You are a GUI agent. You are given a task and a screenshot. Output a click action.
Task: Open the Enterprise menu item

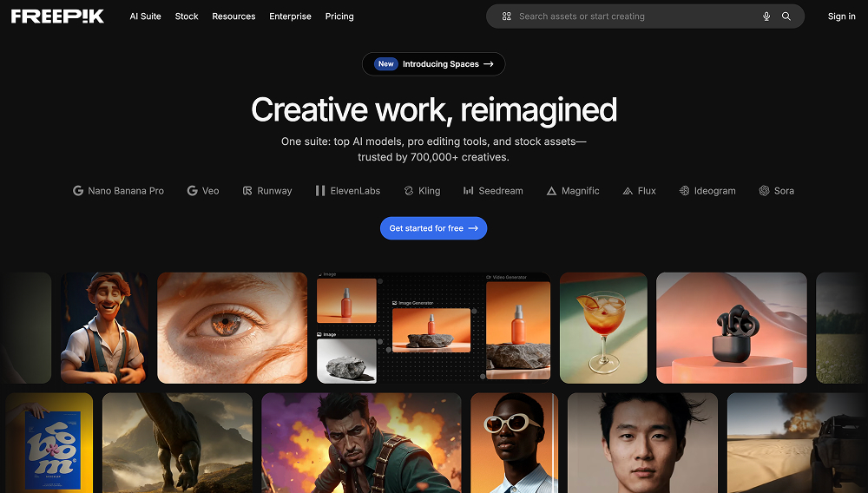click(x=290, y=16)
